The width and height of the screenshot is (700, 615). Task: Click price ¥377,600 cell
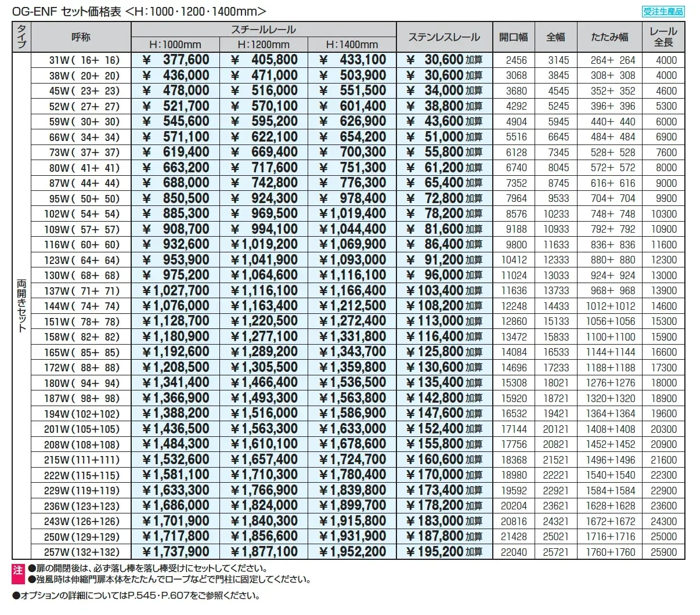175,60
